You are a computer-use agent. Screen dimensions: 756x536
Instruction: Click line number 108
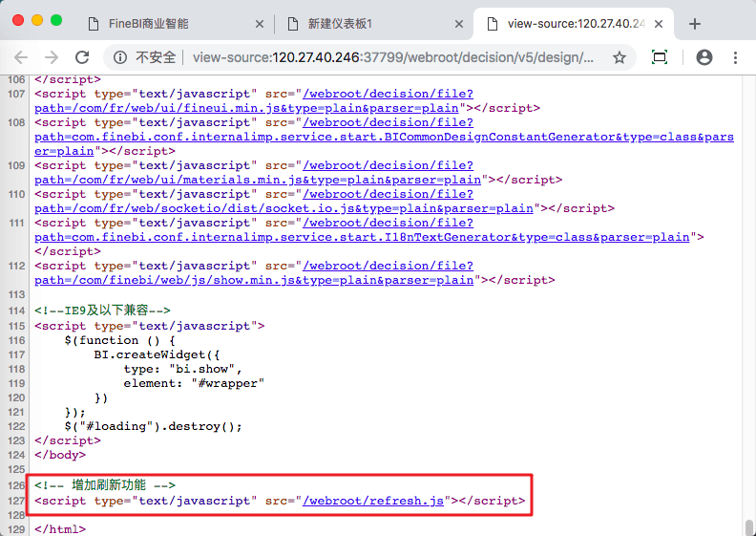(16, 122)
